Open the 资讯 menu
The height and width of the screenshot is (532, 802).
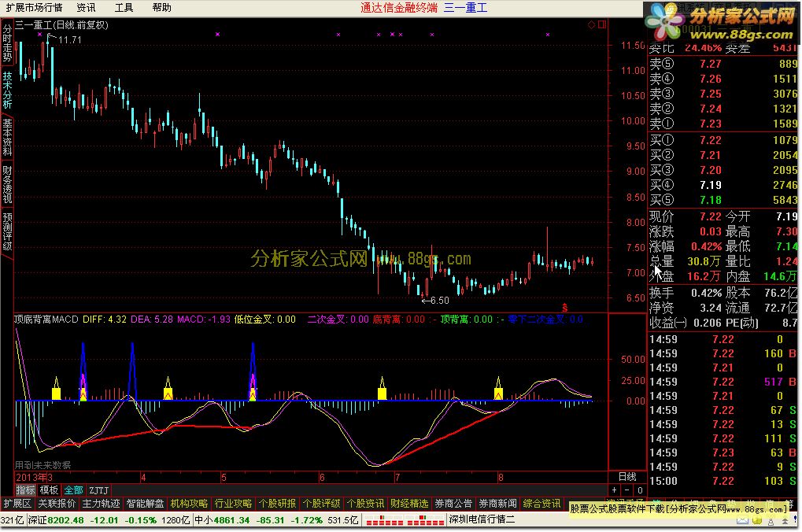[x=86, y=7]
